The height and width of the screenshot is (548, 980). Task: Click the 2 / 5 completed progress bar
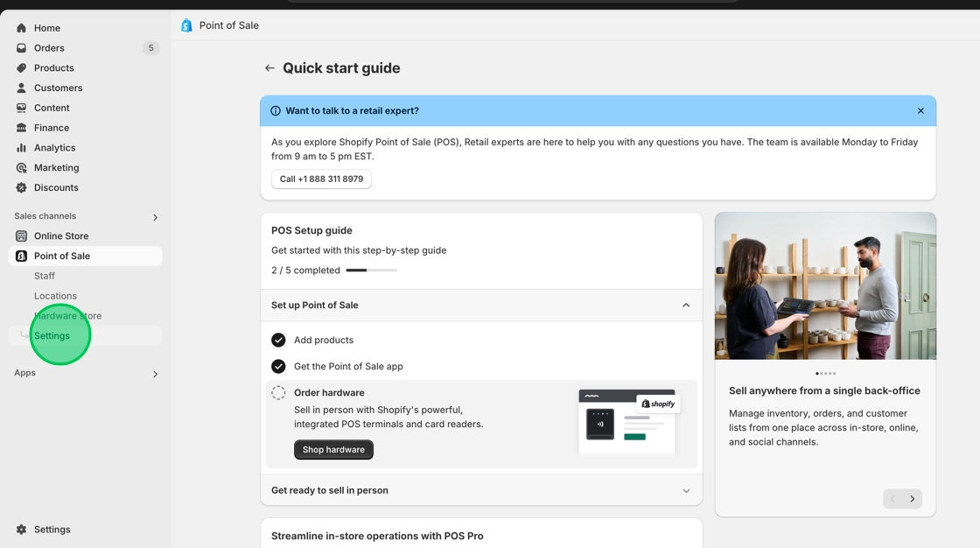tap(372, 270)
